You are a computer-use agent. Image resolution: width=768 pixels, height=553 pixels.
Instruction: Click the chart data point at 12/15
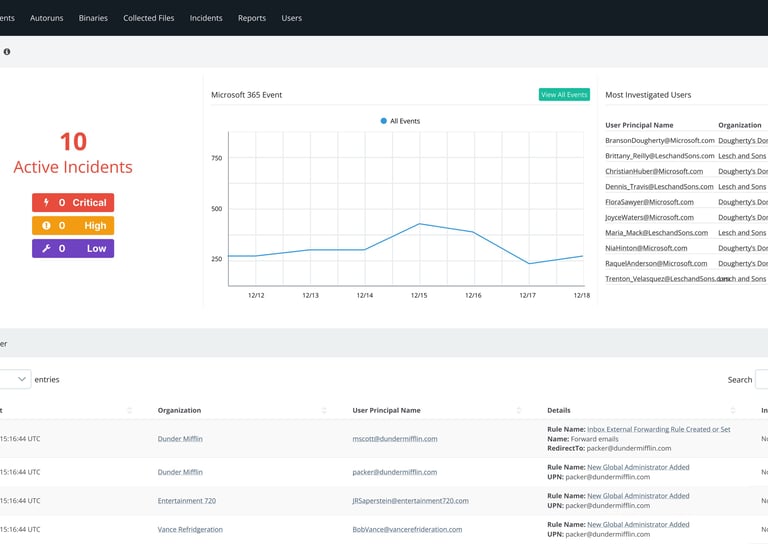coord(419,224)
